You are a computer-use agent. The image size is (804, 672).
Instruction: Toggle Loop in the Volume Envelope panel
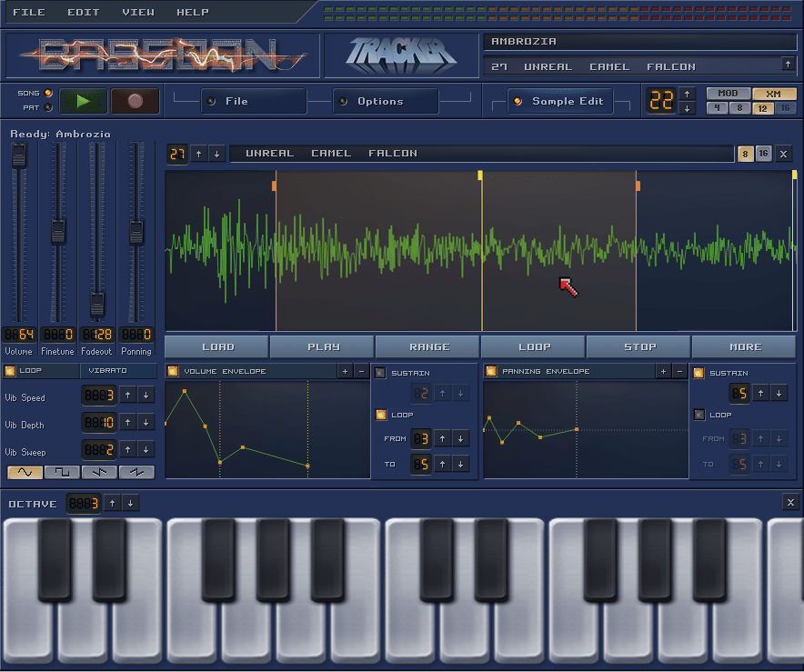[379, 415]
